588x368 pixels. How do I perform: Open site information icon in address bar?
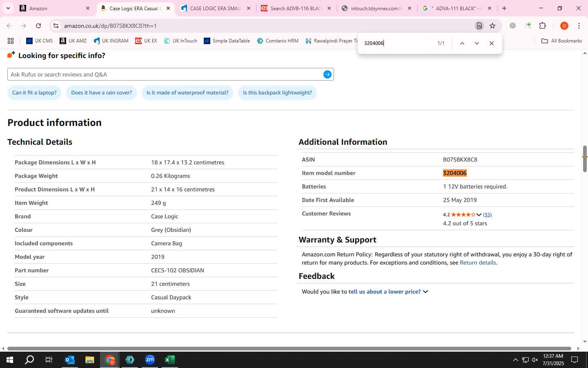click(x=56, y=26)
